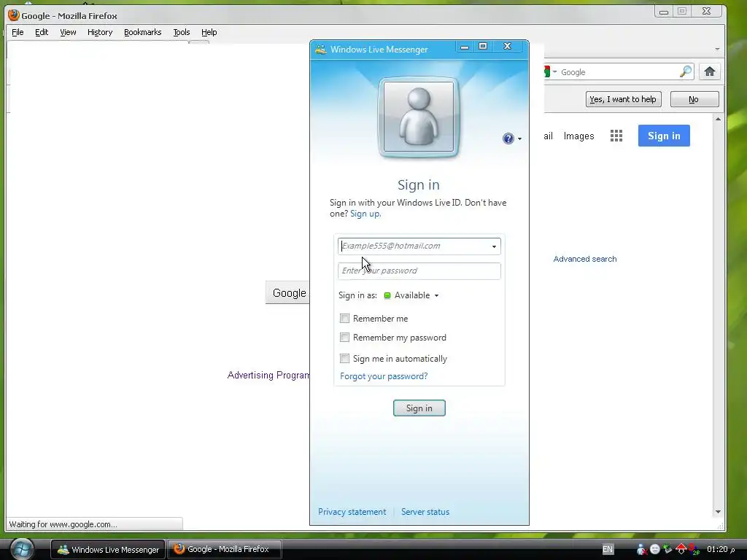Click the Firefox home button
The height and width of the screenshot is (560, 747).
(x=709, y=72)
